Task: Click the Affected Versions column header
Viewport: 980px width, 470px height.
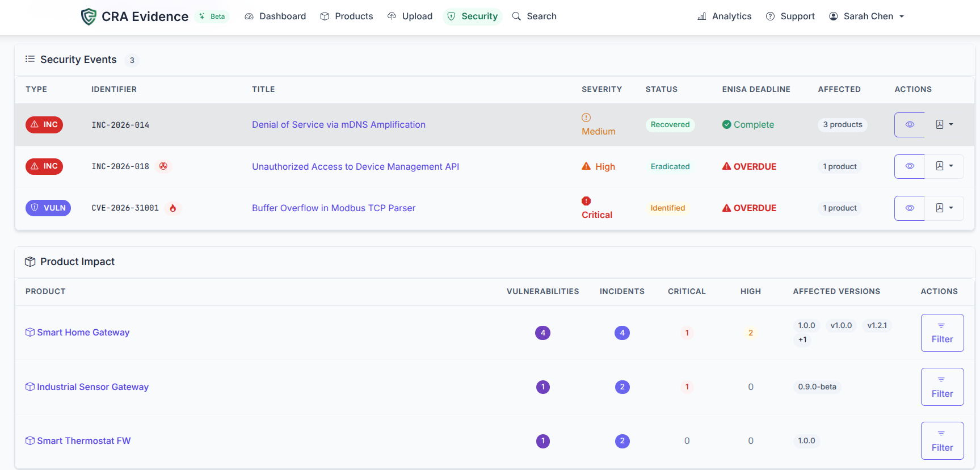Action: pos(837,292)
